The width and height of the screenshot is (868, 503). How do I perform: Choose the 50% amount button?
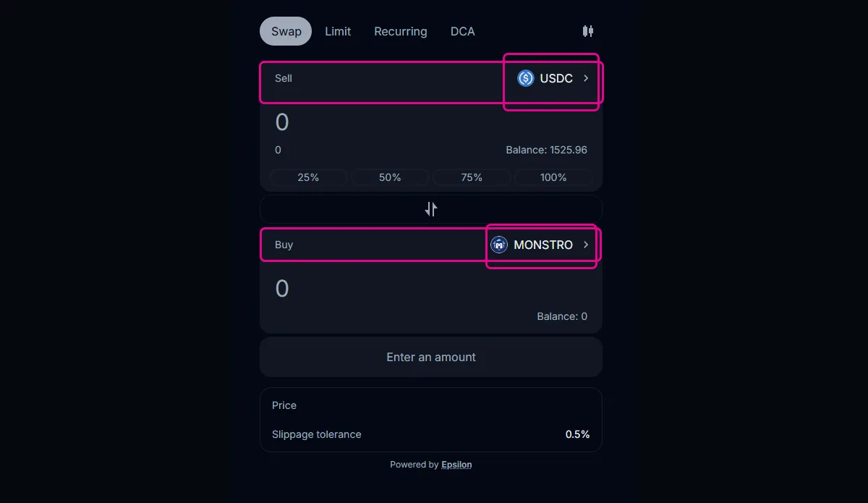click(391, 177)
